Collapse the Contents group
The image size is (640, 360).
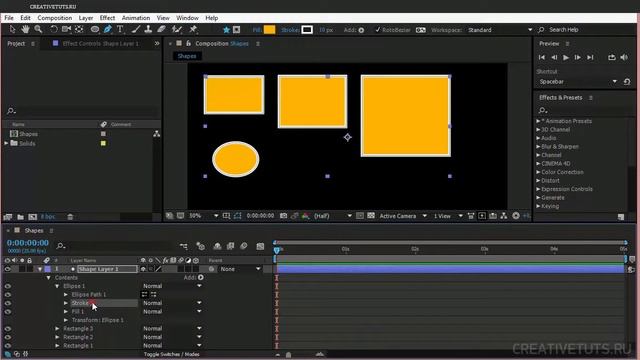pos(49,278)
